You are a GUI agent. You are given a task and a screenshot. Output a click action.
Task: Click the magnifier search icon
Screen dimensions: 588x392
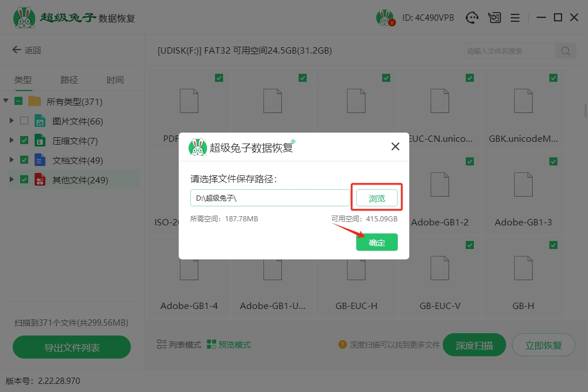(566, 51)
